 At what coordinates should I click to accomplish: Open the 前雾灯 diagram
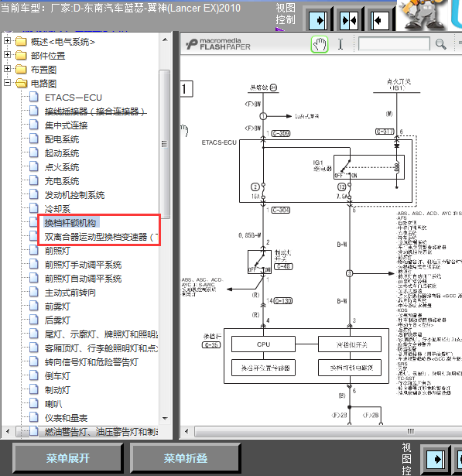coord(57,306)
